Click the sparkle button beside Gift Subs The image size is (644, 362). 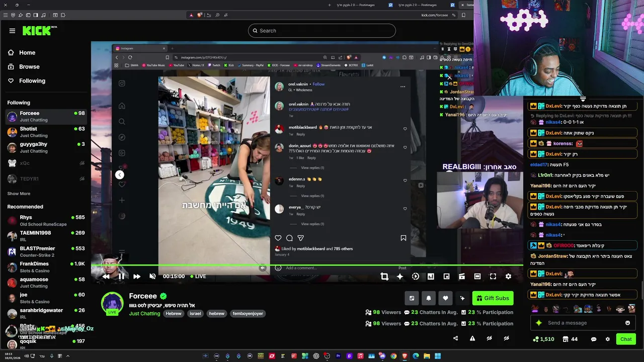(x=462, y=298)
